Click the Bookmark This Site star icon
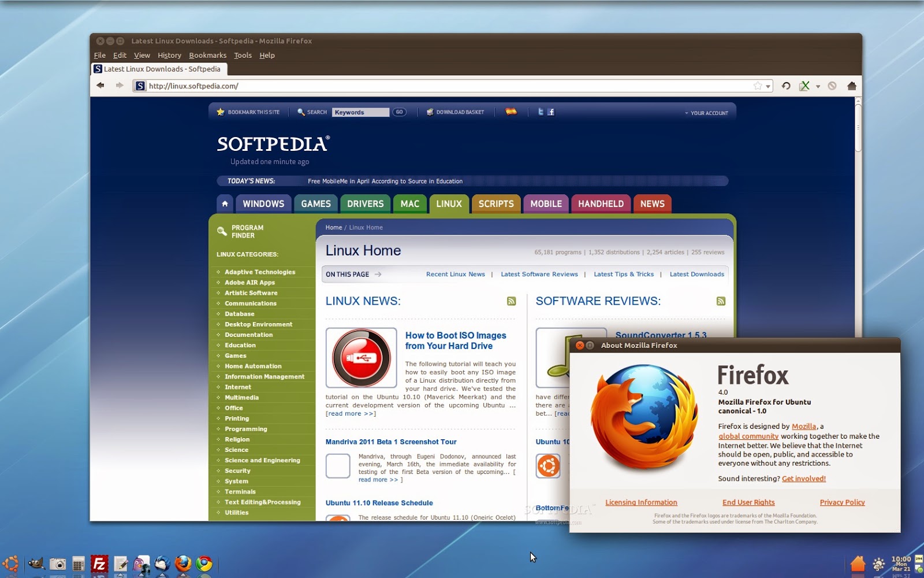Image resolution: width=924 pixels, height=578 pixels. tap(220, 112)
